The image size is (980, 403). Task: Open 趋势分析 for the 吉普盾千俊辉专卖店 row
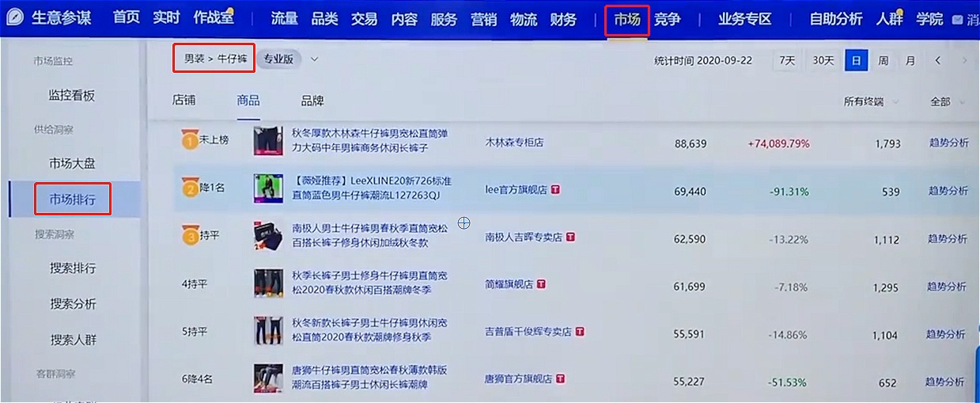click(948, 335)
